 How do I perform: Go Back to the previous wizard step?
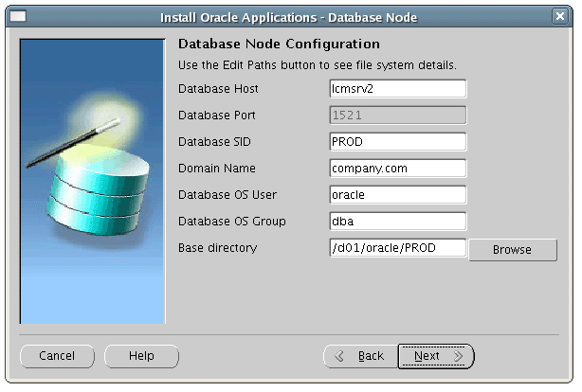coord(360,356)
